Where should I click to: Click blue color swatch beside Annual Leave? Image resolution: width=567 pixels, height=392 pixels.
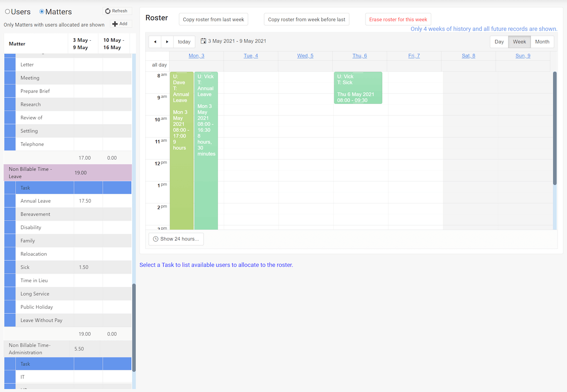pos(10,201)
